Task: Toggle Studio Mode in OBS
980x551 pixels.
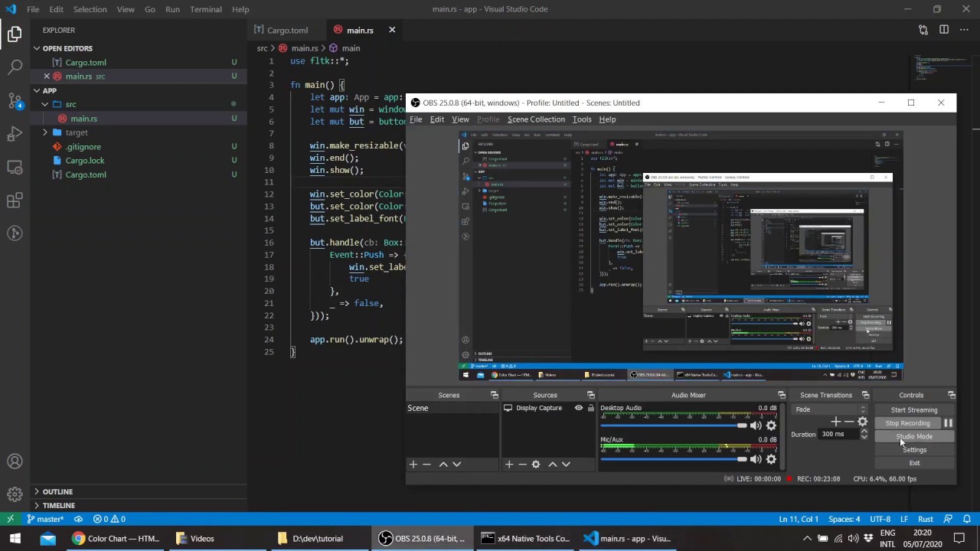Action: pyautogui.click(x=914, y=436)
